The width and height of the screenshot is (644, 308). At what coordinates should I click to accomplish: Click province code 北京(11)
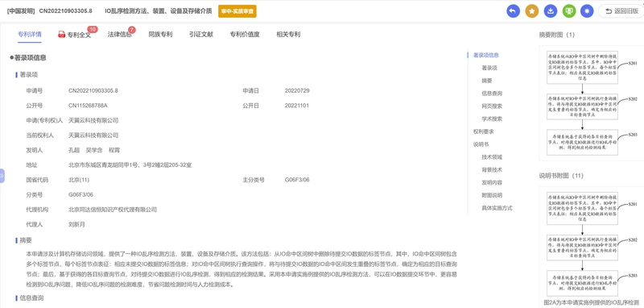(x=78, y=180)
